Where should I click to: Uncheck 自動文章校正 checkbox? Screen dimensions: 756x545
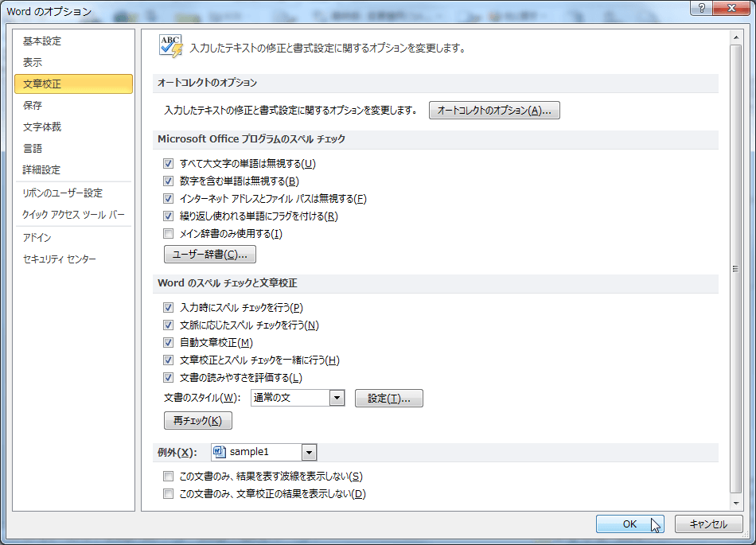pos(168,343)
